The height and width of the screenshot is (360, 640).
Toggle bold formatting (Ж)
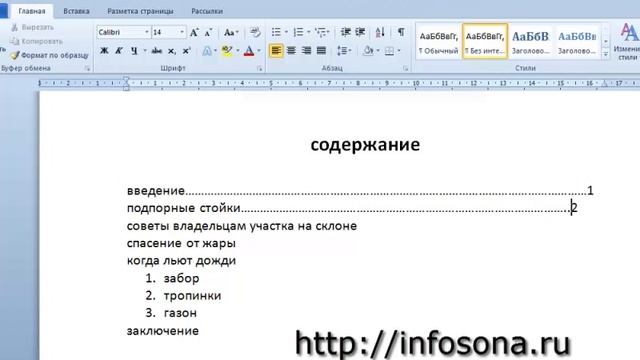104,51
